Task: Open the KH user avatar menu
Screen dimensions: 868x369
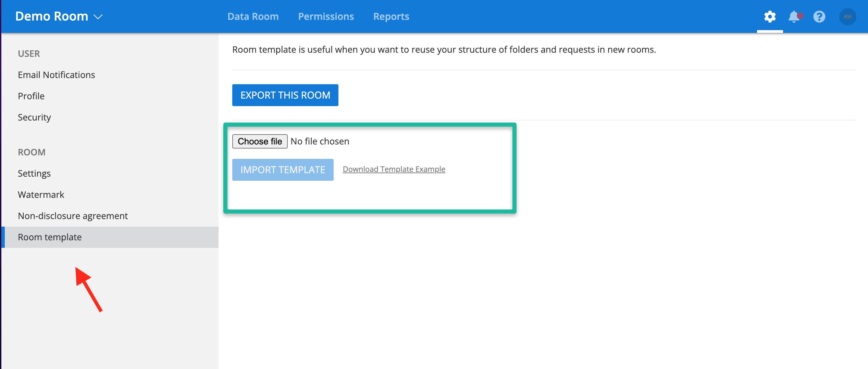Action: tap(848, 16)
